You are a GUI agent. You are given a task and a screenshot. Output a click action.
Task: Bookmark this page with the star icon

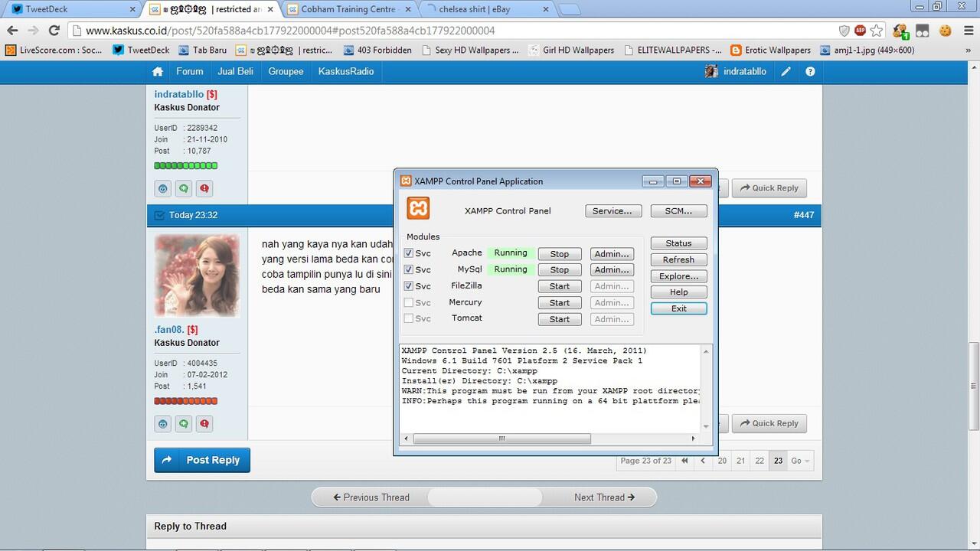[877, 31]
